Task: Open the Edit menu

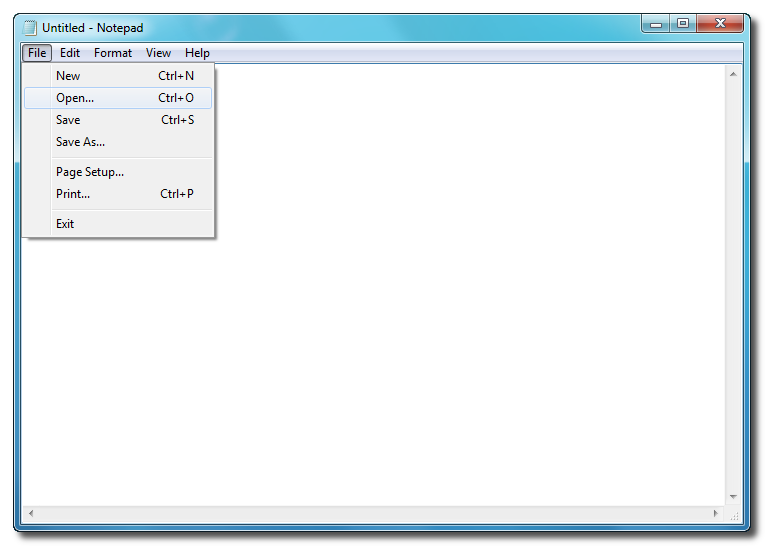Action: 70,53
